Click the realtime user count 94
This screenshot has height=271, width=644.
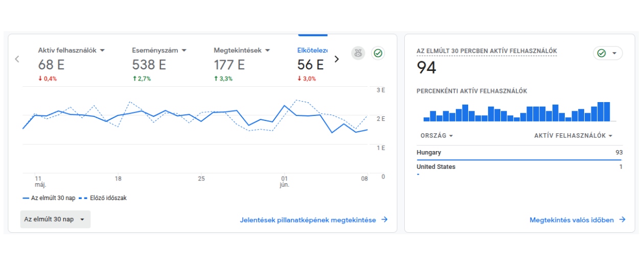427,68
